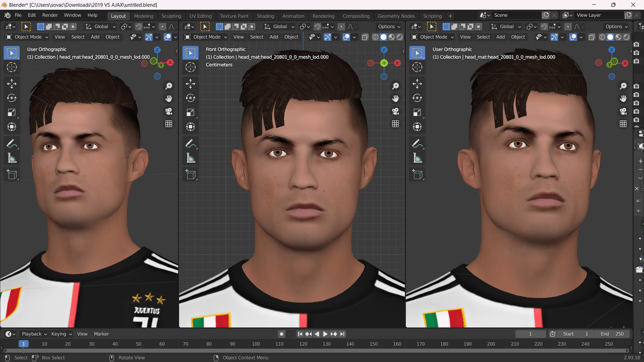Select the Annotate tool in the right viewport
The width and height of the screenshot is (644, 362).
417,143
